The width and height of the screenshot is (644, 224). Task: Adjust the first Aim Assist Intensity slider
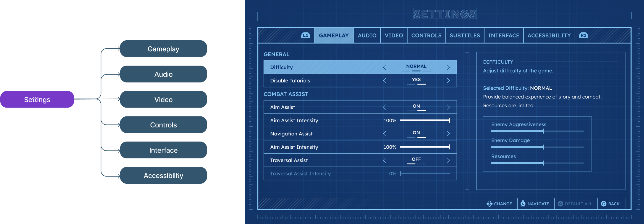[x=425, y=120]
